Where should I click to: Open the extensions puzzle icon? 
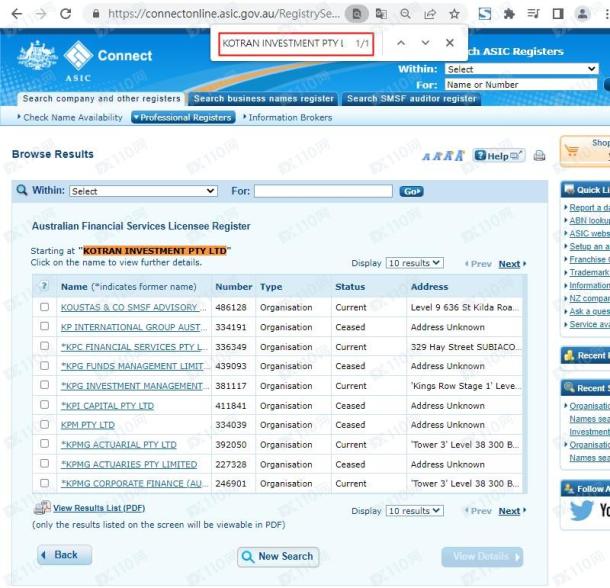509,14
